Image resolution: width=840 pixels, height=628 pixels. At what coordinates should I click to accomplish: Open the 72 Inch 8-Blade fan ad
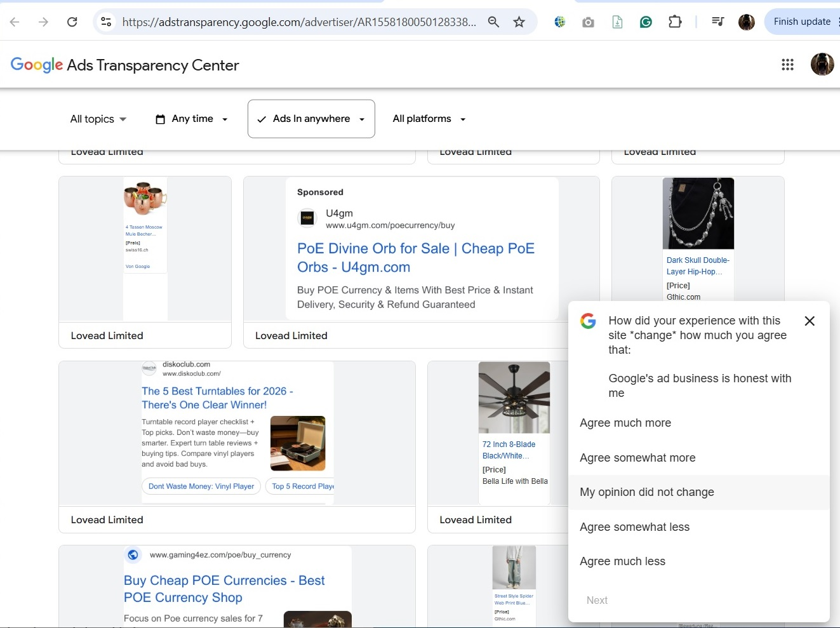(514, 434)
